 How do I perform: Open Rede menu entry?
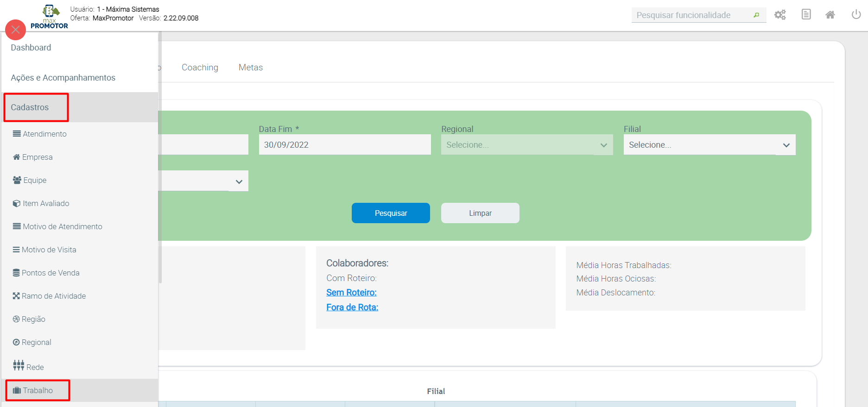[80, 367]
